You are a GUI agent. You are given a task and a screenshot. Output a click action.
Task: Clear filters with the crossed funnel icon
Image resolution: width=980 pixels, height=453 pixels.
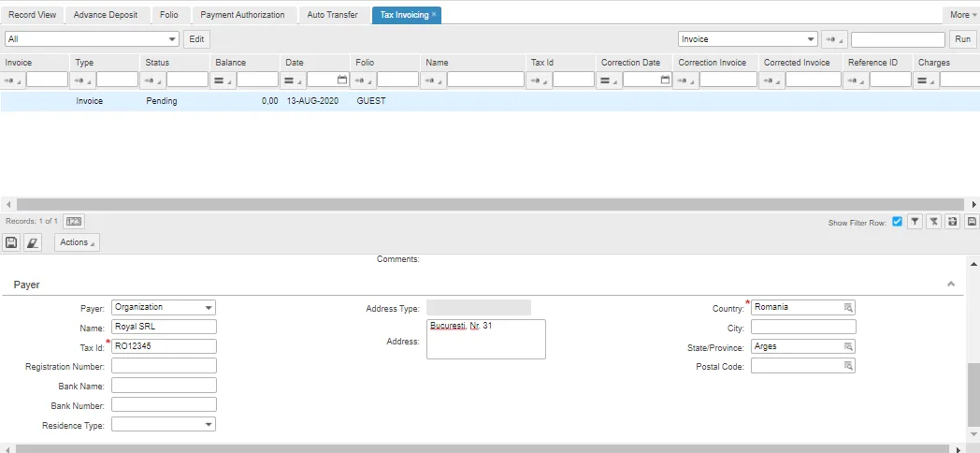click(x=934, y=222)
